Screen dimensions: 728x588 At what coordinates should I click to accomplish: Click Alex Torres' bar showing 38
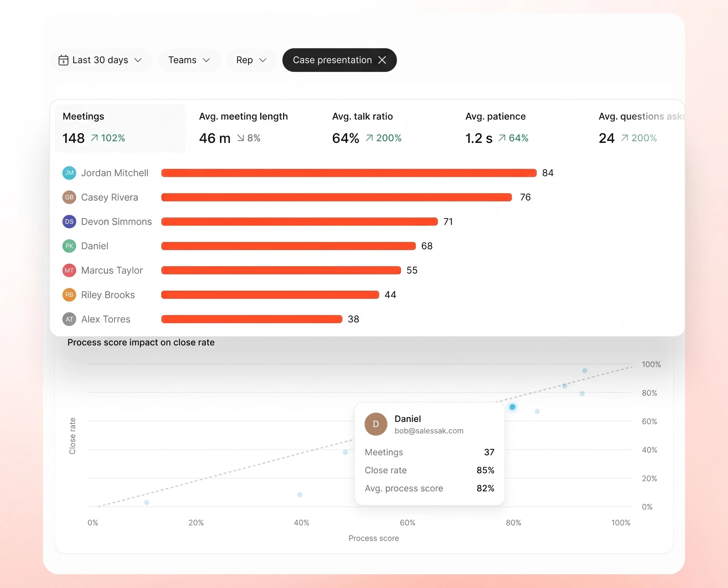[x=252, y=319]
